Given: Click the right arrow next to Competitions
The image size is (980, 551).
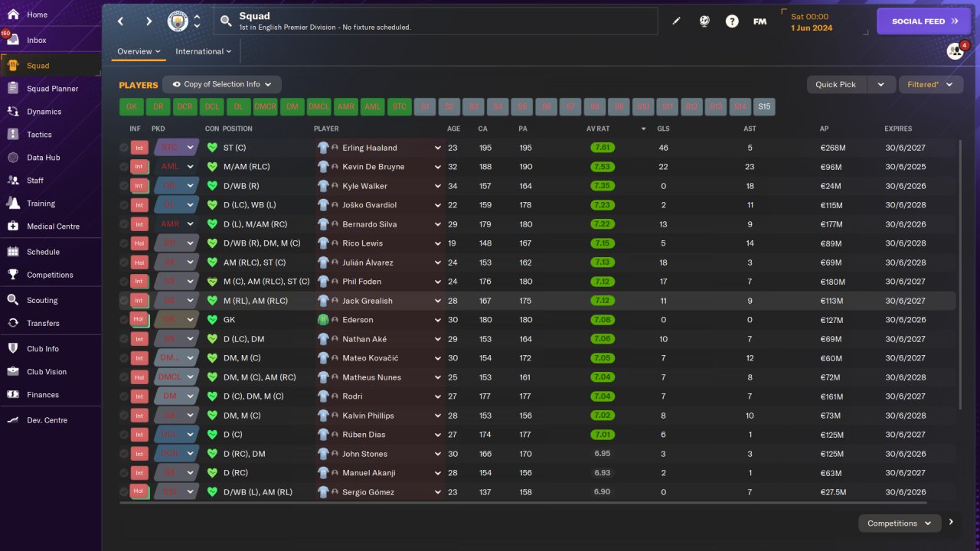Looking at the screenshot, I should [x=951, y=523].
